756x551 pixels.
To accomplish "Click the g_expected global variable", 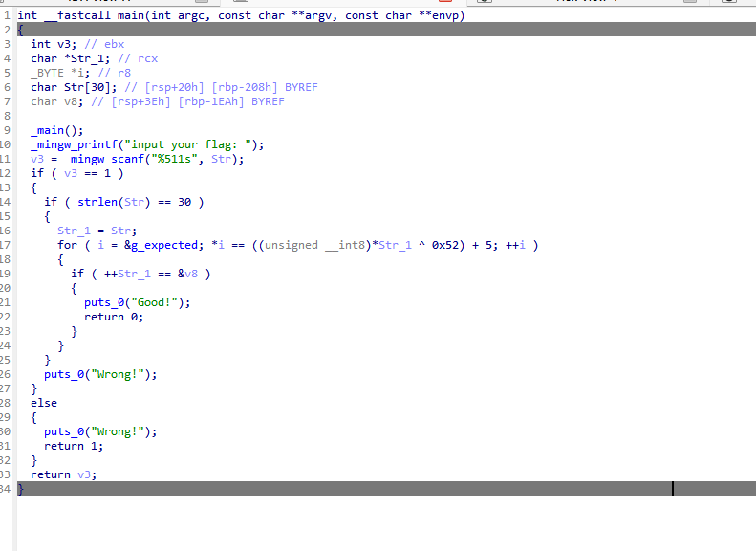I will (x=164, y=245).
